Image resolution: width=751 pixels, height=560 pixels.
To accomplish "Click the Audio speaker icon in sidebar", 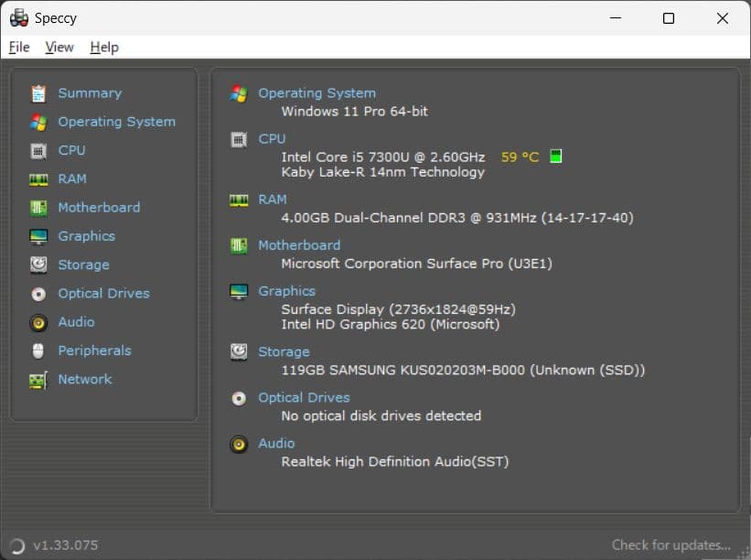I will (38, 323).
